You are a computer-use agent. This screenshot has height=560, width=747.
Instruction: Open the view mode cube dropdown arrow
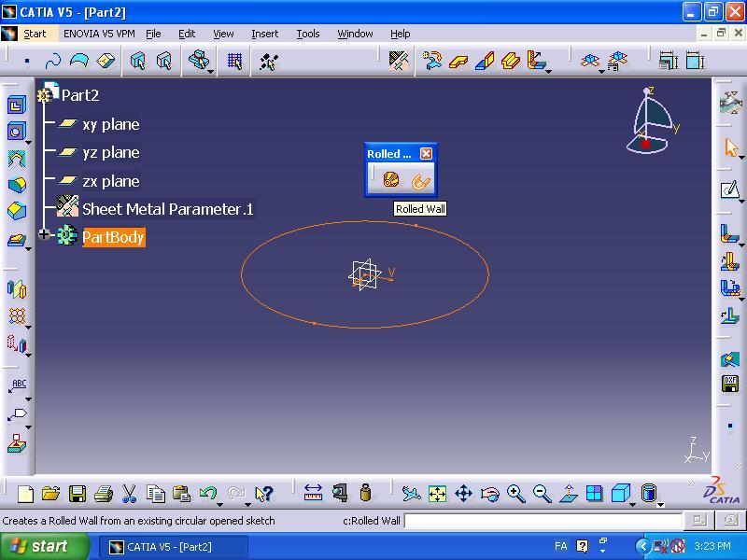click(632, 502)
